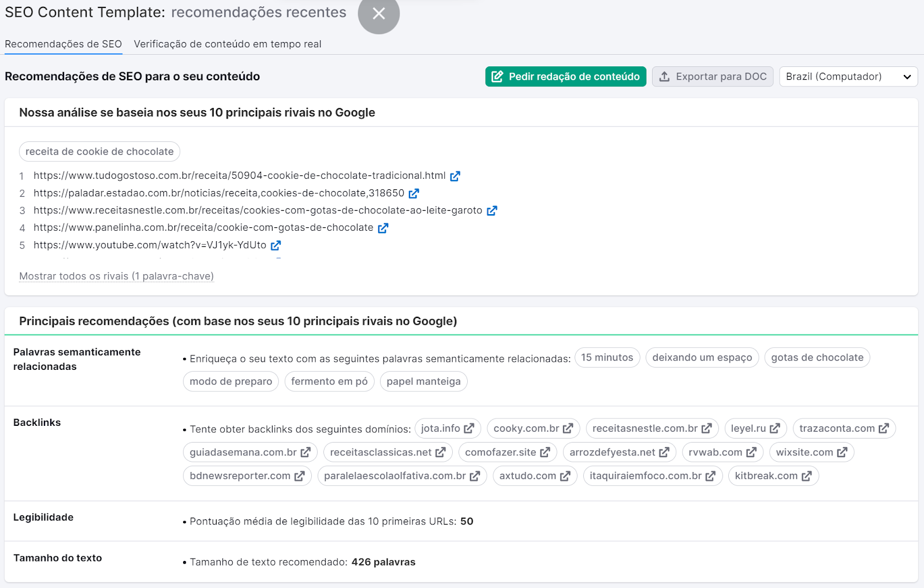Viewport: 924px width, 588px height.
Task: Click external link icon in arrozdefyesta.net chip
Action: point(664,452)
